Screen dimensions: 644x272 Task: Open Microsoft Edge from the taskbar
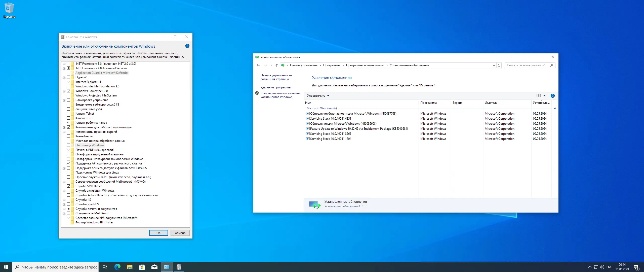(117, 267)
